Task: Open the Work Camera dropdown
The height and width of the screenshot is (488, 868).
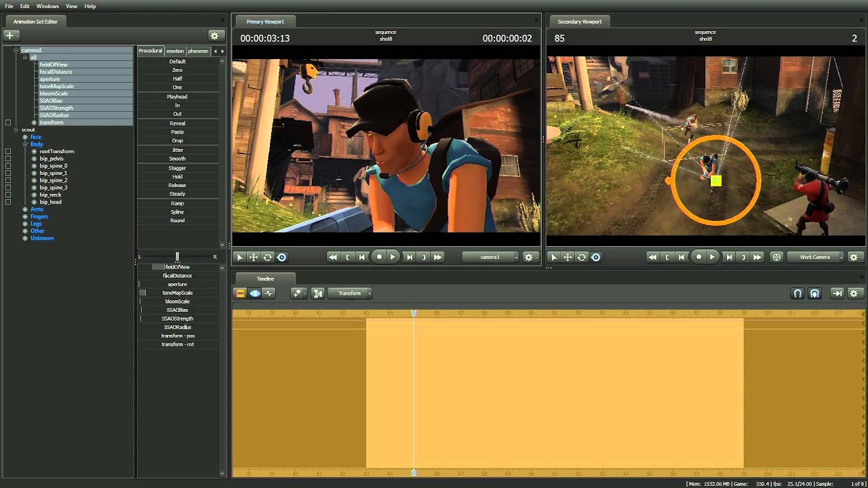Action: (815, 258)
